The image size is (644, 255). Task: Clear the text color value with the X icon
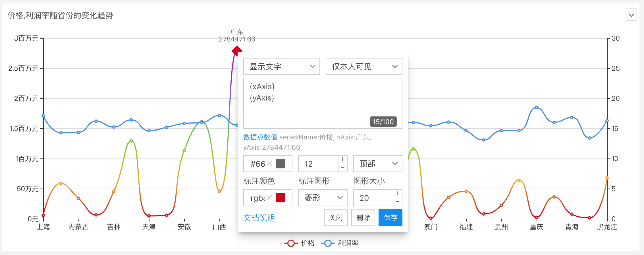[x=269, y=164]
